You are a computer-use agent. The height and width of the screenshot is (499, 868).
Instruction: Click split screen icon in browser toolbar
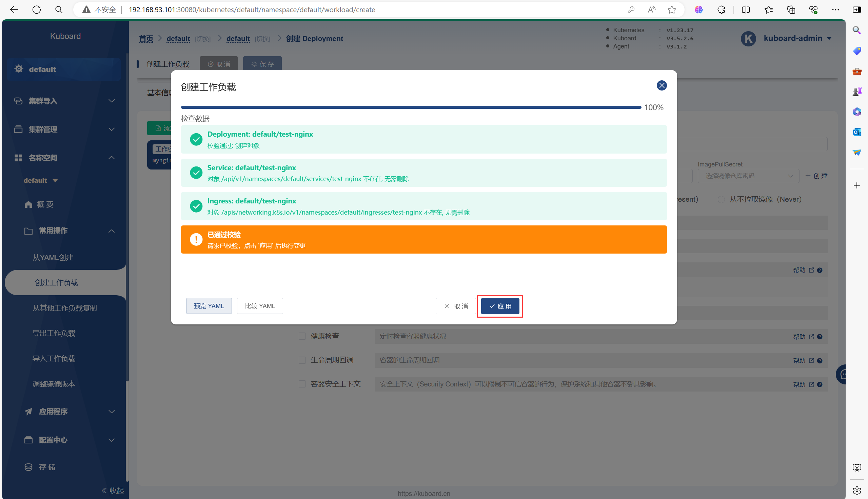pyautogui.click(x=745, y=9)
